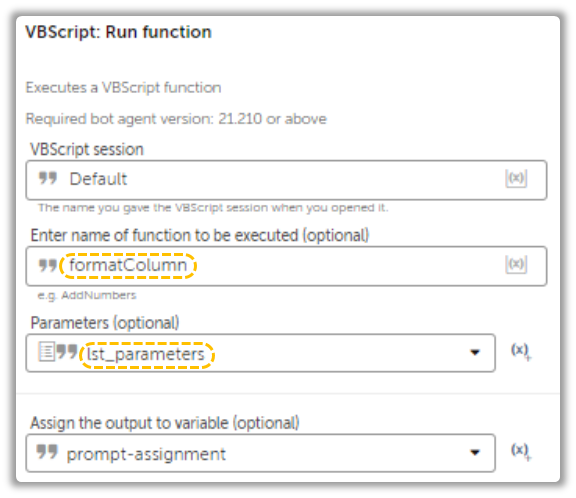Viewport: 576px width, 498px height.
Task: Focus the formatColumn function name field
Action: [x=286, y=266]
